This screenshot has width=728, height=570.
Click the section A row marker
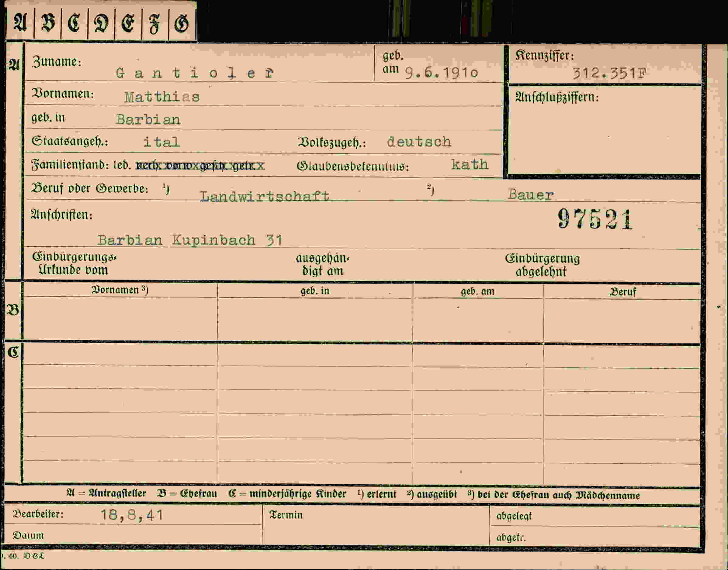[x=14, y=64]
